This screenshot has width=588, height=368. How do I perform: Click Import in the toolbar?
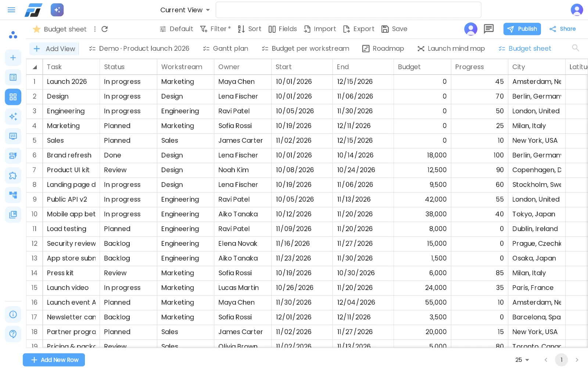click(x=320, y=29)
